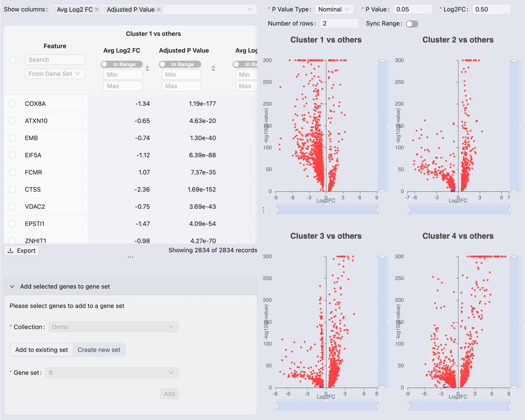Viewport: 525px width, 420px height.
Task: Click sort arrows for Avg Log2 FC
Action: (147, 68)
